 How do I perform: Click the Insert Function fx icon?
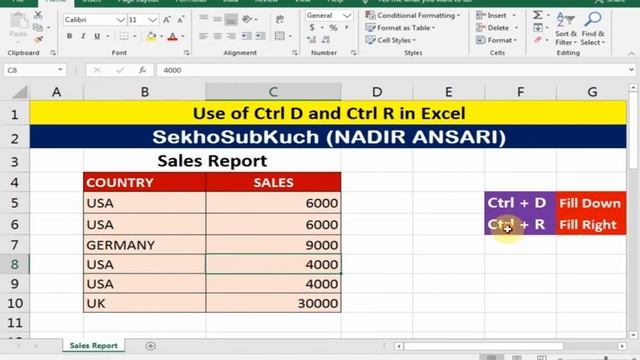tap(142, 70)
